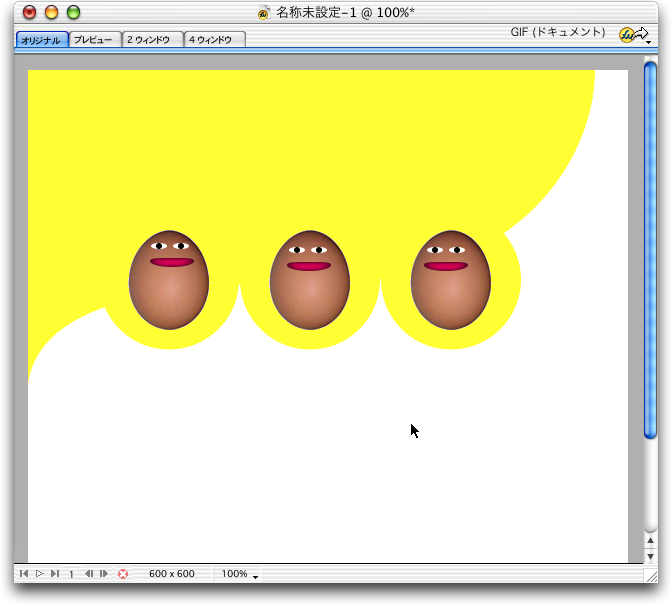
Task: Step to previous frame
Action: click(x=89, y=573)
